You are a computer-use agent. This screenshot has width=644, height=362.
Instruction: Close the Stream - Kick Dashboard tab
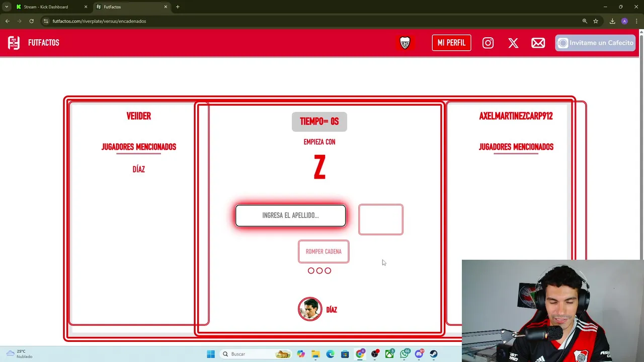[86, 7]
